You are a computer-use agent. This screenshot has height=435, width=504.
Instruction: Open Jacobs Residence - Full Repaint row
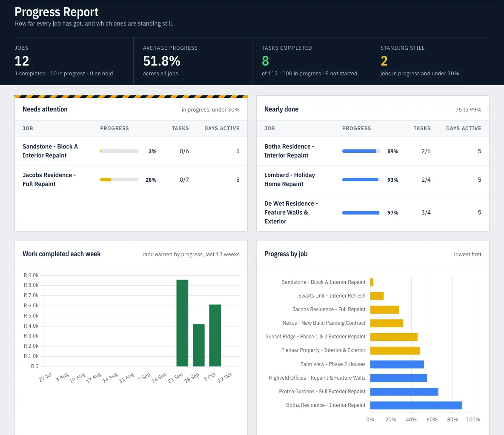pyautogui.click(x=131, y=180)
